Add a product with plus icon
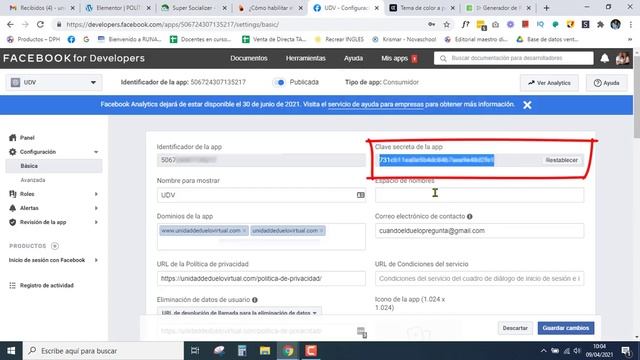 55,246
